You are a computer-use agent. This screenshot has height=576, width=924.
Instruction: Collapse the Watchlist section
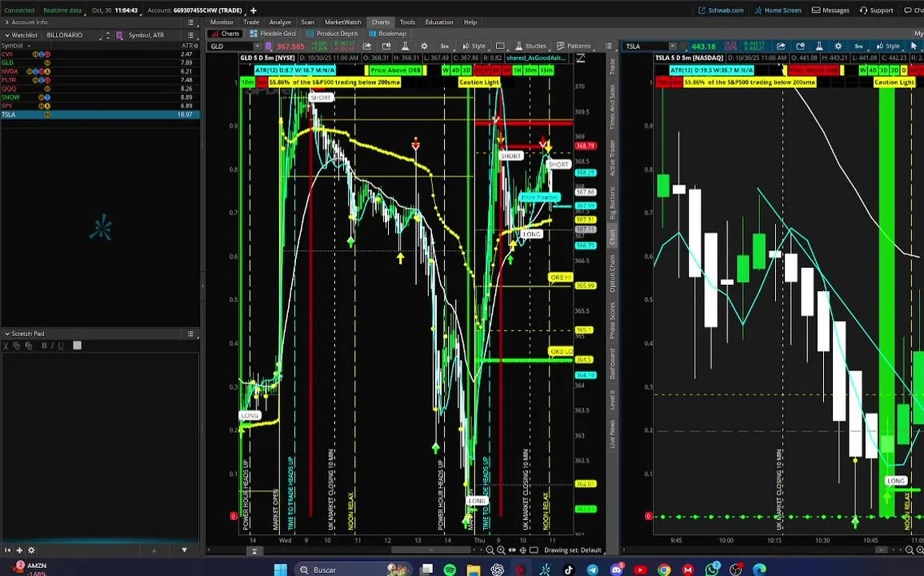[x=6, y=35]
